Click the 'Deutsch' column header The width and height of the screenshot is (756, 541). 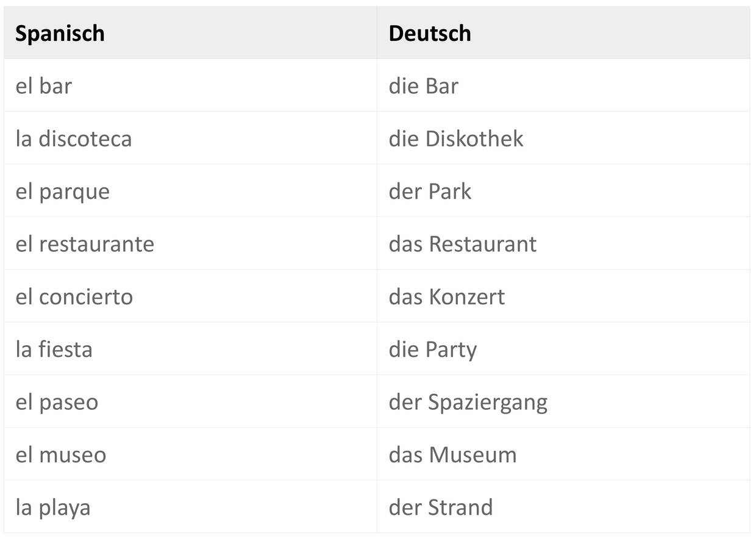[x=430, y=33]
